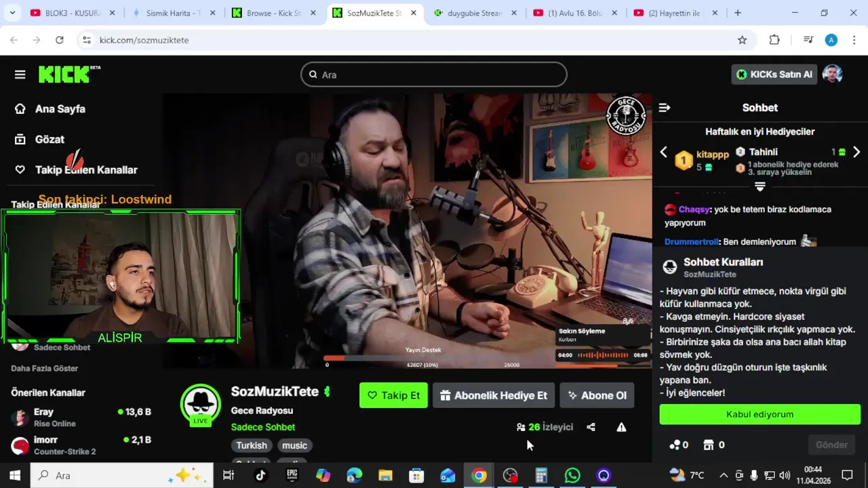Switch to the duygubie Stream tab
Screen dimensions: 868x488
click(x=475, y=13)
